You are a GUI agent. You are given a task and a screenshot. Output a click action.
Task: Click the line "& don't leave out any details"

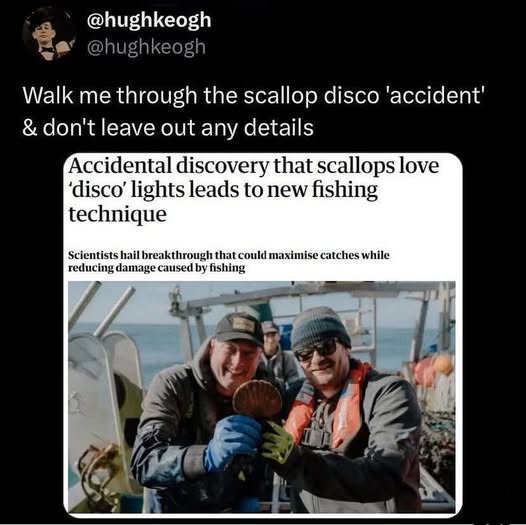pos(168,128)
